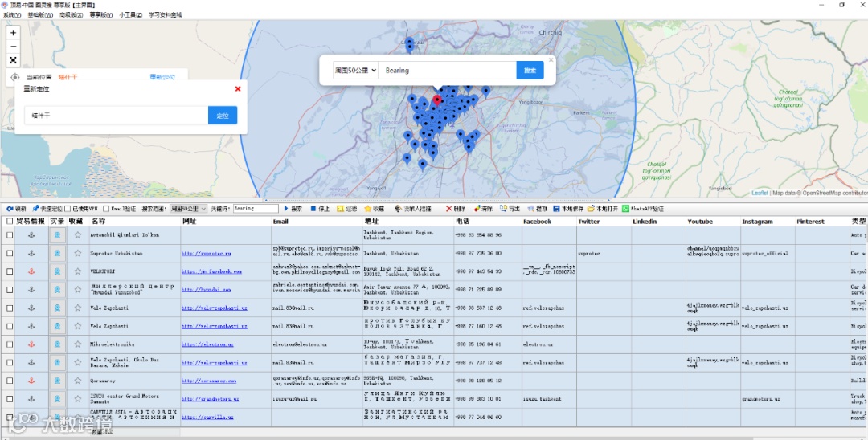Screen dimensions: 868x440
Task: Zoom in on the map
Action: point(14,33)
